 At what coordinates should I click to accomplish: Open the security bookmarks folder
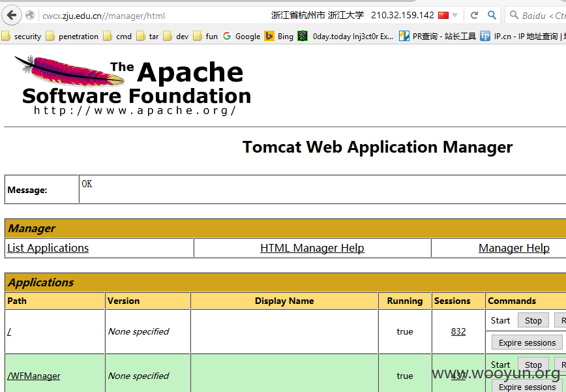22,36
